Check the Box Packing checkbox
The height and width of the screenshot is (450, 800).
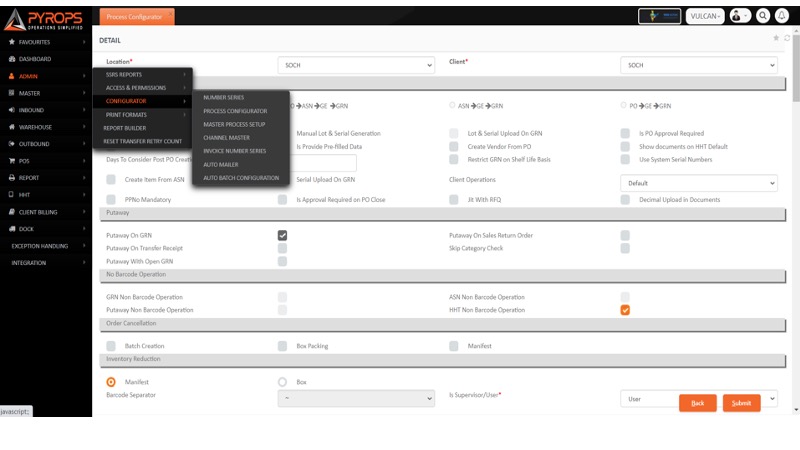coord(282,346)
